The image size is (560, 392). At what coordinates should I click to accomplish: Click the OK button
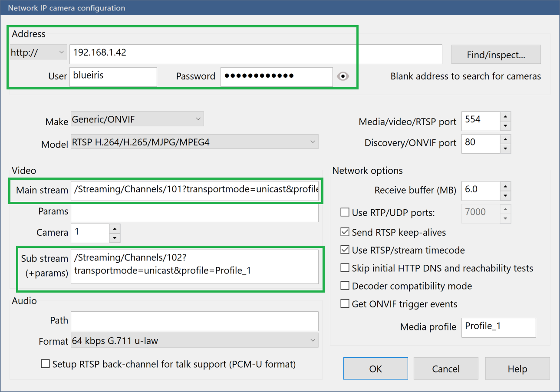point(376,369)
